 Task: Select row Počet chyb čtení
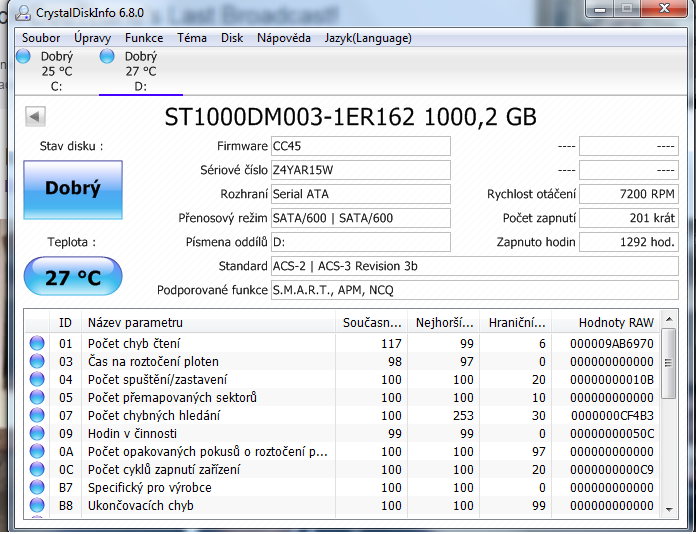point(342,343)
